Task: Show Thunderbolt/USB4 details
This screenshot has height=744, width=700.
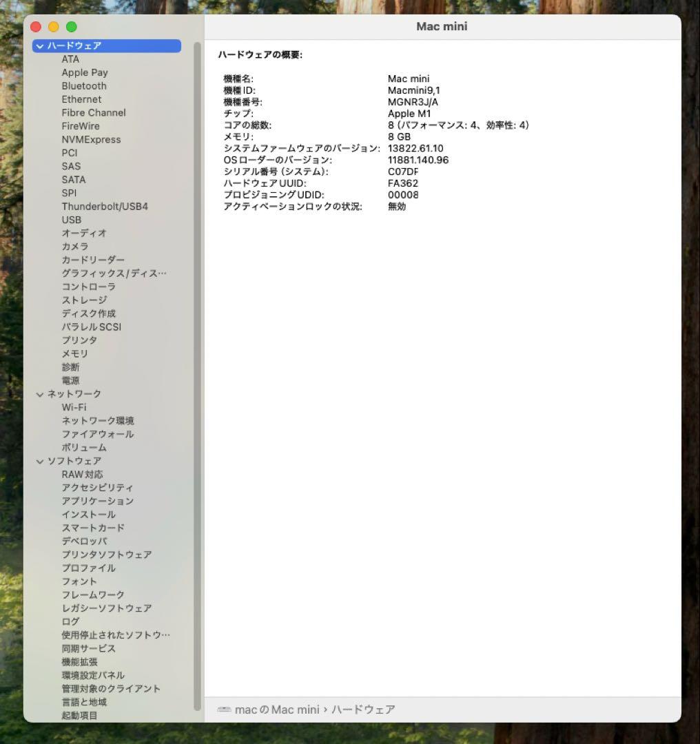Action: tap(105, 207)
